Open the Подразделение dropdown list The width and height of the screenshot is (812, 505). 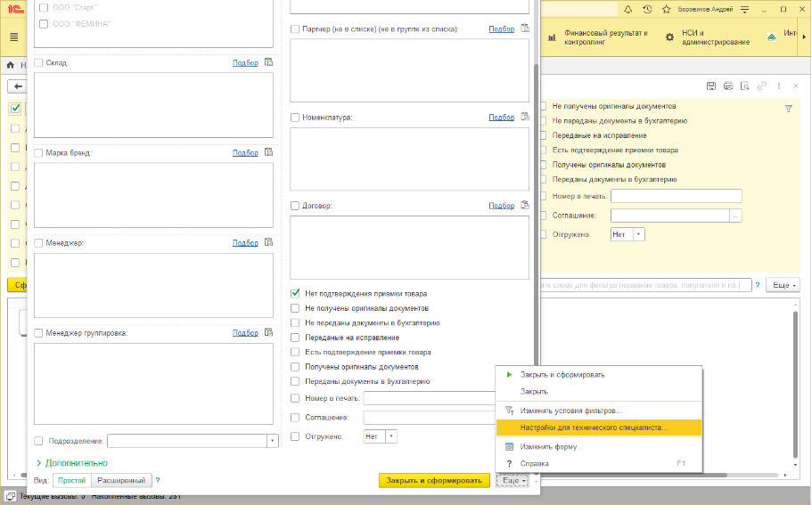coord(272,441)
